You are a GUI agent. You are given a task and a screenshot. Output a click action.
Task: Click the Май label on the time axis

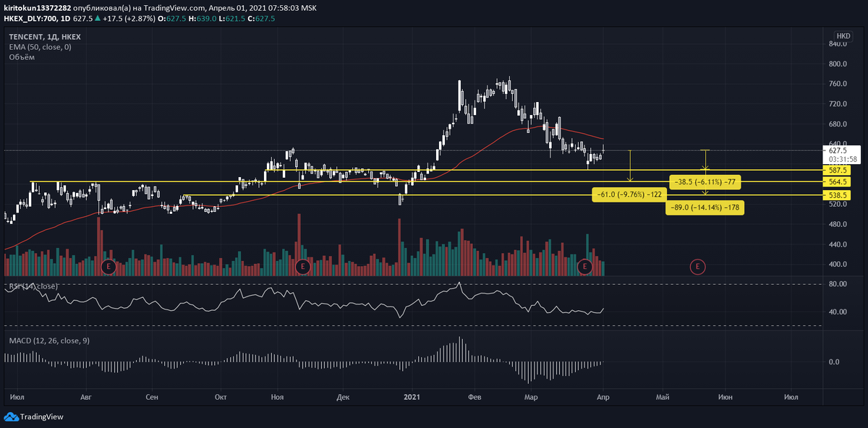click(663, 398)
